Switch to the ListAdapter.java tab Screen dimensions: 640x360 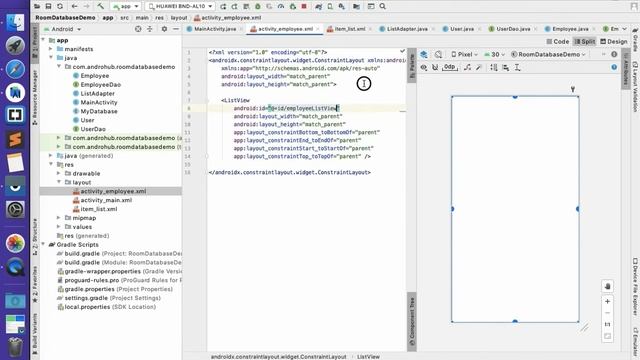tap(407, 29)
